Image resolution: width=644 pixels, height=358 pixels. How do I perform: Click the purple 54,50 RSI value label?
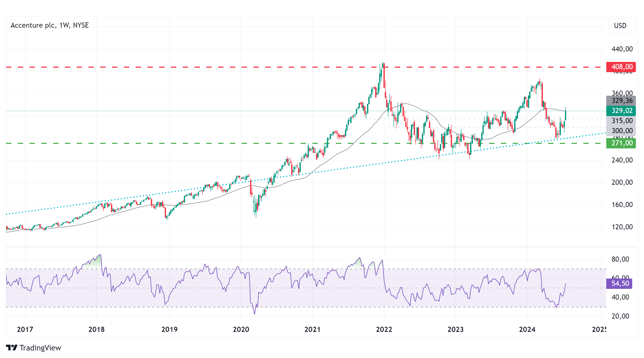pos(619,283)
